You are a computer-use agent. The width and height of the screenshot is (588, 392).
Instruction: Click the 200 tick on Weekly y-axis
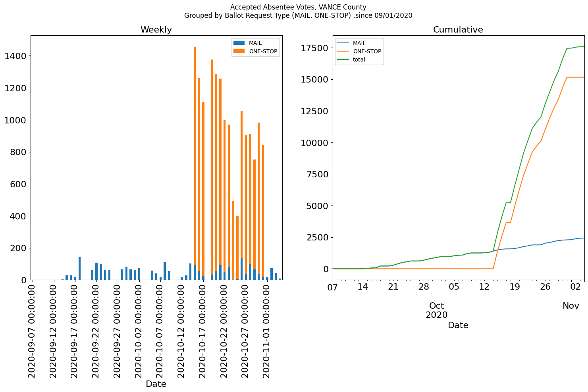(18, 248)
